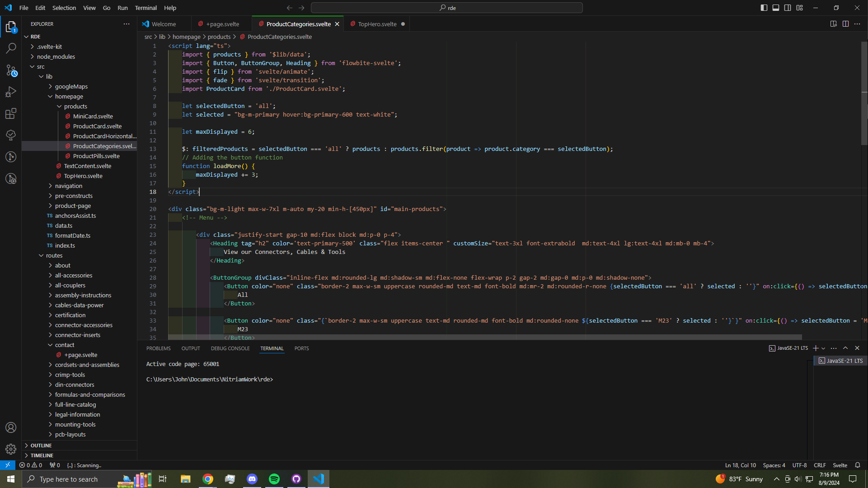This screenshot has height=488, width=868.
Task: Open Spotify from the taskbar
Action: [x=274, y=479]
